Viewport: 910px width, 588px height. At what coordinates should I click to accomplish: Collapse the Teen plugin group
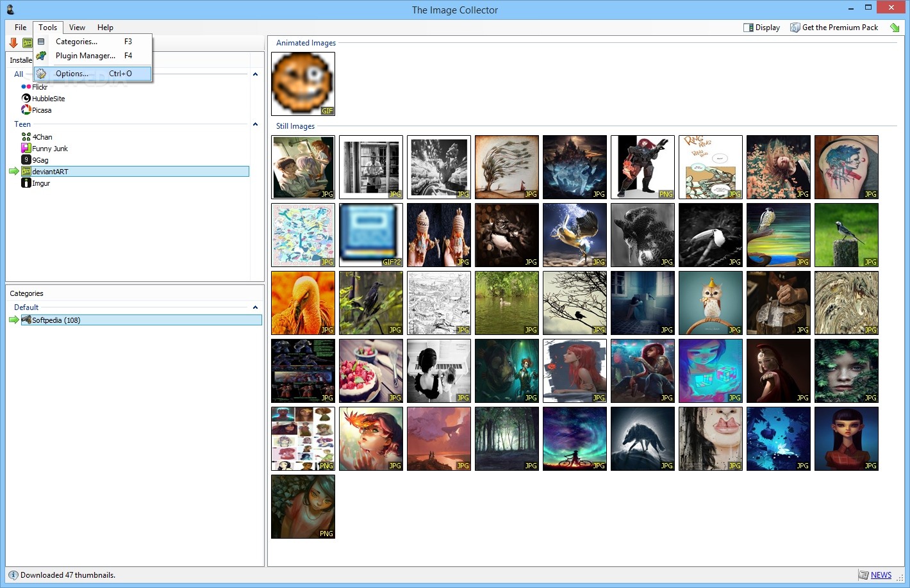tap(255, 124)
